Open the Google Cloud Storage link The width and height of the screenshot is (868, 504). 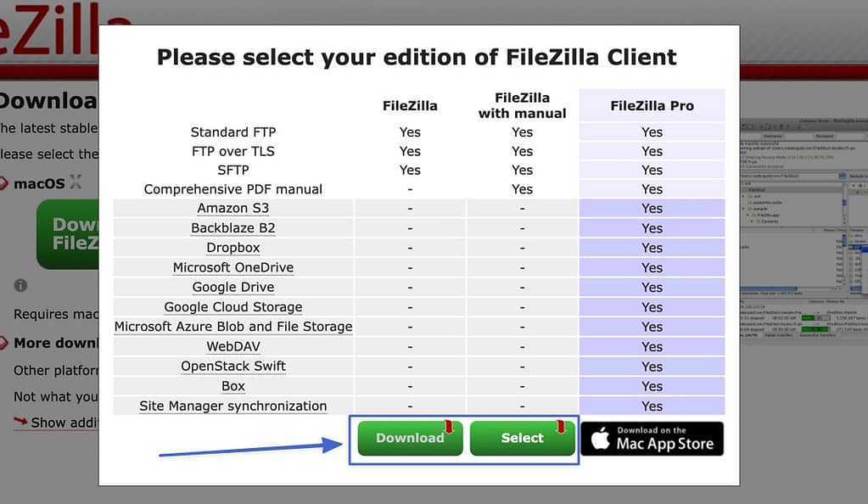(233, 306)
